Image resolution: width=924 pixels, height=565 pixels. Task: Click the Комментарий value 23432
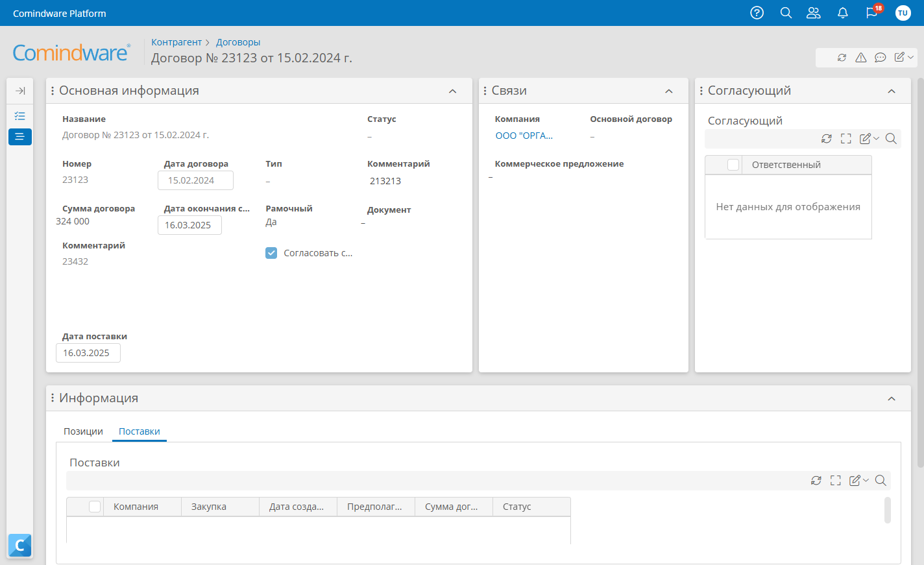75,261
